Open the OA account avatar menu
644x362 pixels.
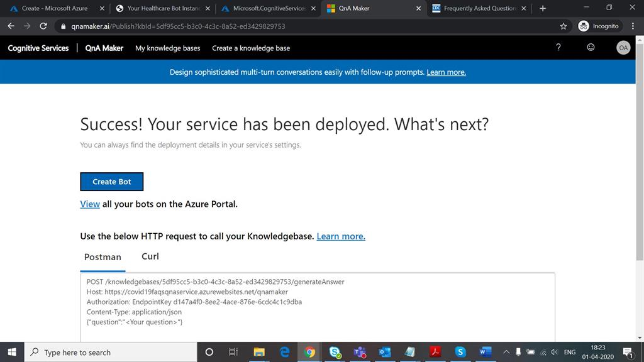click(x=623, y=47)
